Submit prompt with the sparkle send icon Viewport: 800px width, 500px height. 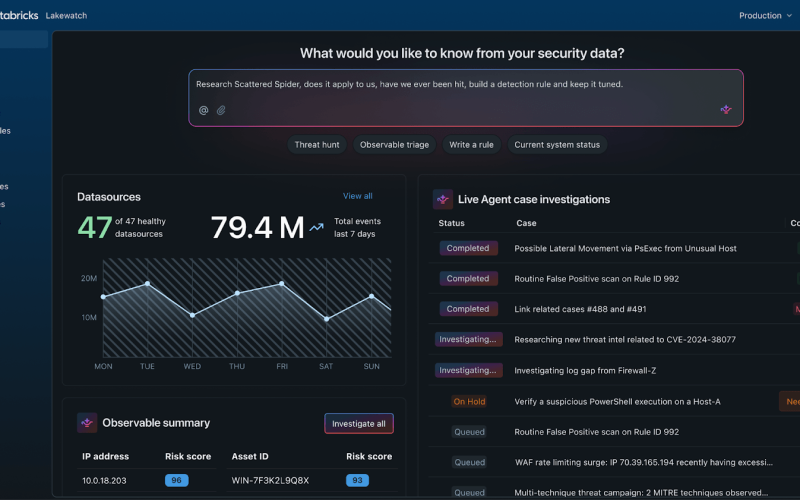726,110
